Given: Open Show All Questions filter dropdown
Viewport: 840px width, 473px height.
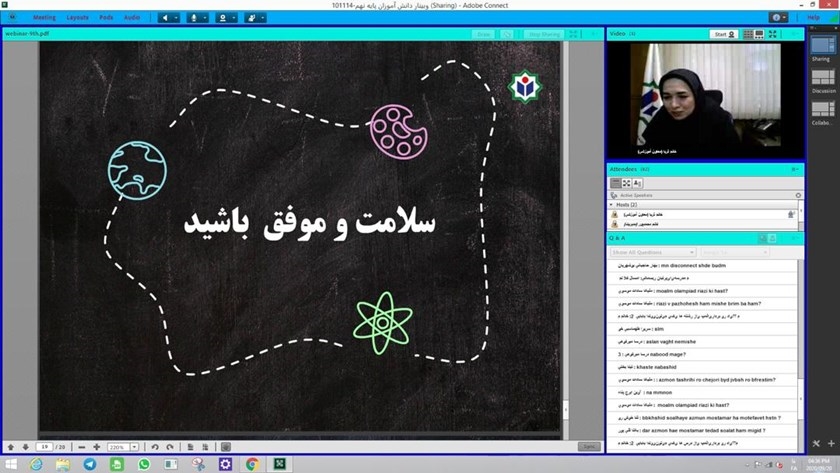Looking at the screenshot, I should click(653, 252).
